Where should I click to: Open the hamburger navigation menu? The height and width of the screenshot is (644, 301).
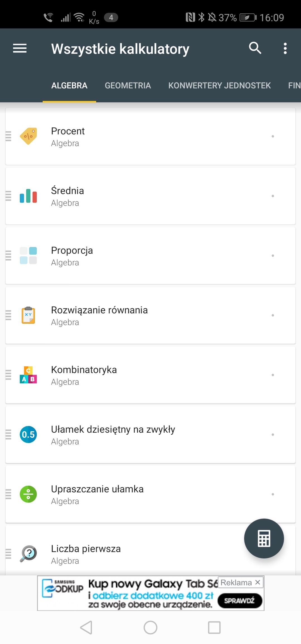coord(20,49)
